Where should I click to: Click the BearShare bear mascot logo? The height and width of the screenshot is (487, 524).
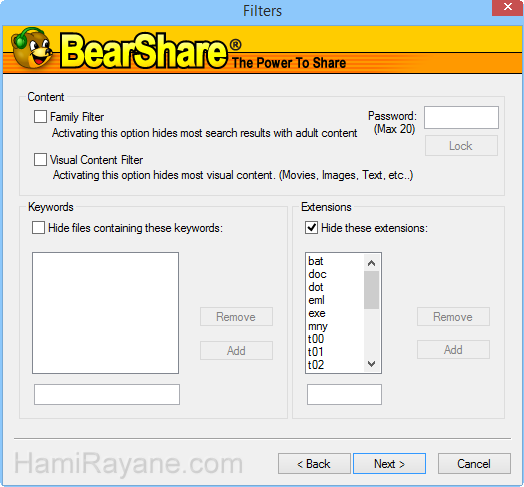point(32,48)
